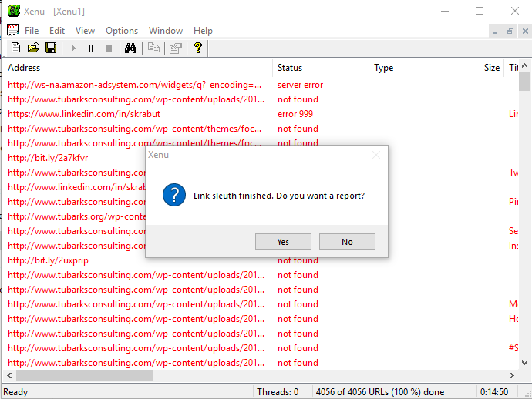Click Yes to generate a report
Image resolution: width=532 pixels, height=399 pixels.
[x=283, y=242]
